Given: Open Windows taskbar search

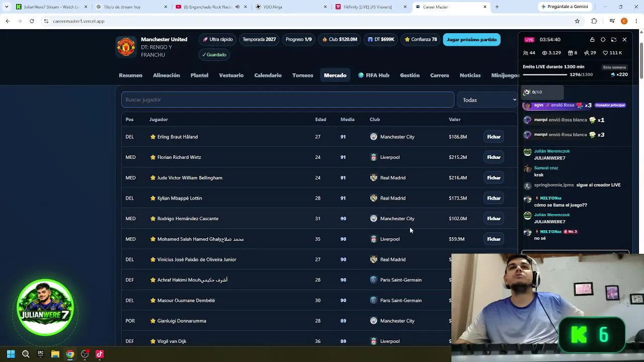Looking at the screenshot, I should tap(26, 354).
